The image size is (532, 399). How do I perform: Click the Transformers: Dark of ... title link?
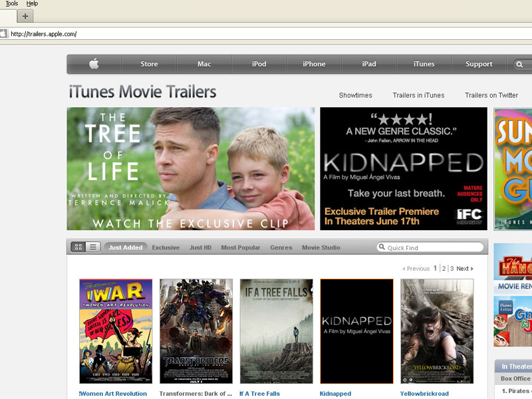[196, 394]
